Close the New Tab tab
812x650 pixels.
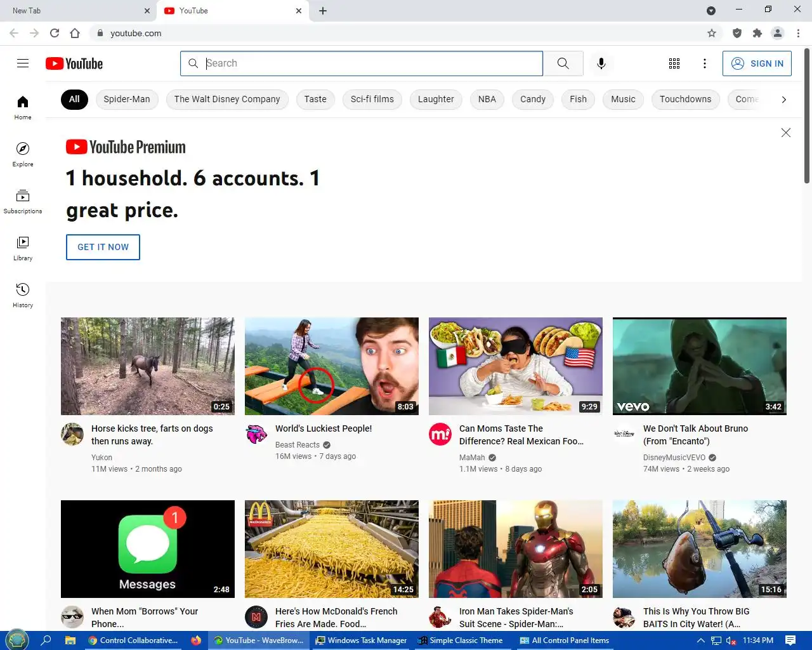click(147, 11)
